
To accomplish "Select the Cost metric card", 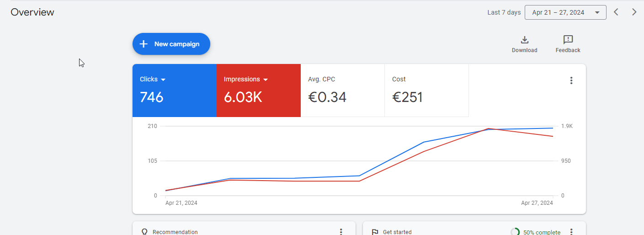I will tap(427, 91).
